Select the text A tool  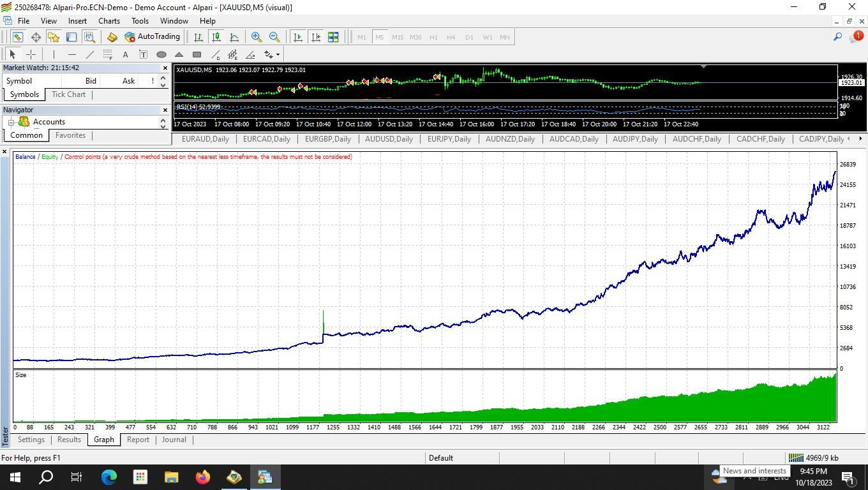[125, 55]
